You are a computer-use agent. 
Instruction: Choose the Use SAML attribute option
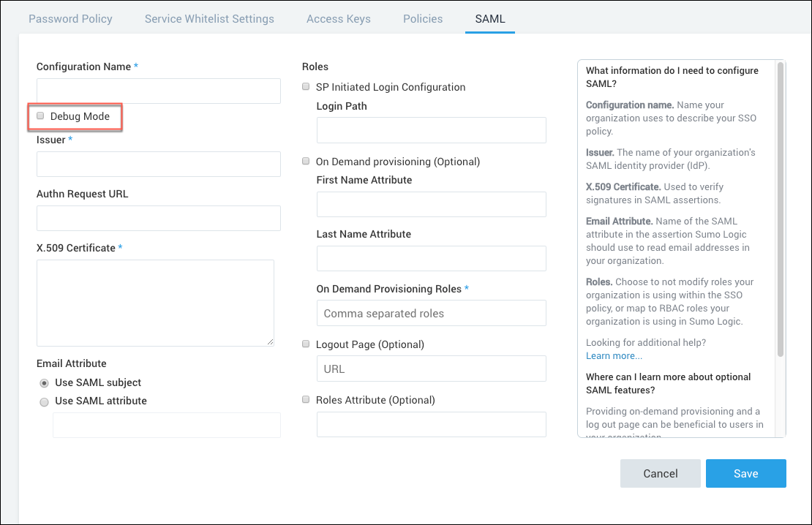44,401
